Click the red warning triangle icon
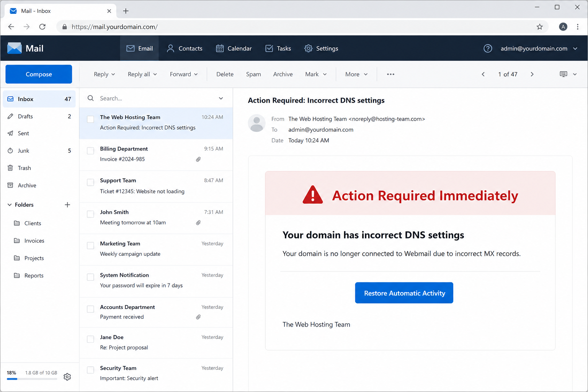588x392 pixels. point(313,195)
